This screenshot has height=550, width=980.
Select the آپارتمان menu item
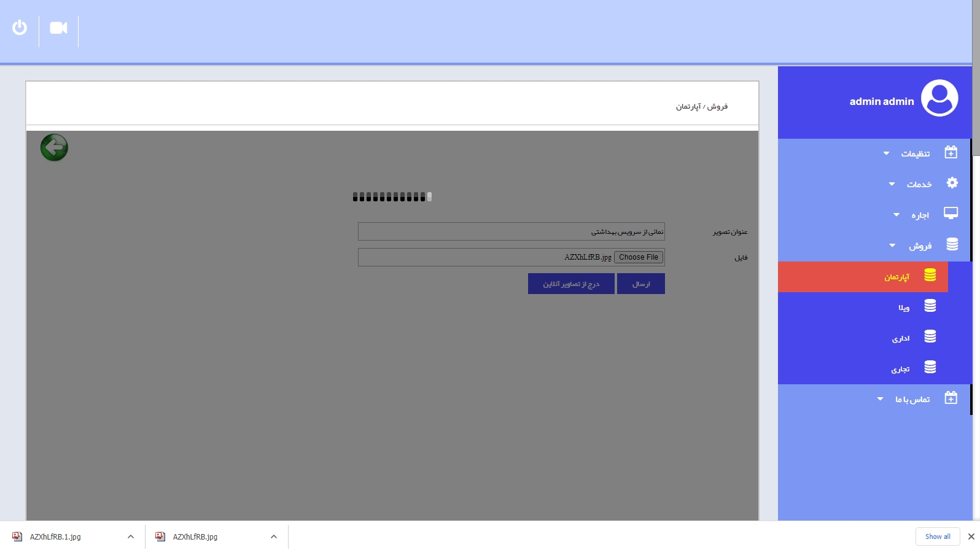click(x=896, y=277)
